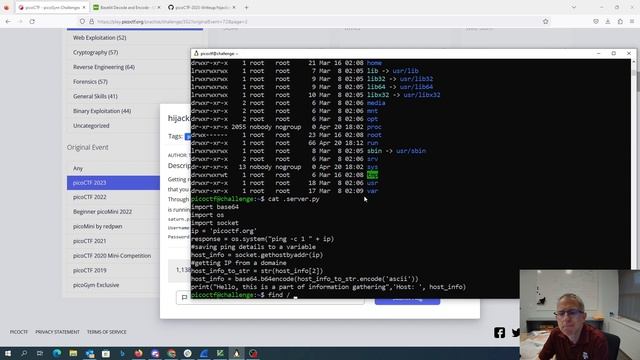
Task: Go back in Firefox browser history
Action: 8,21
